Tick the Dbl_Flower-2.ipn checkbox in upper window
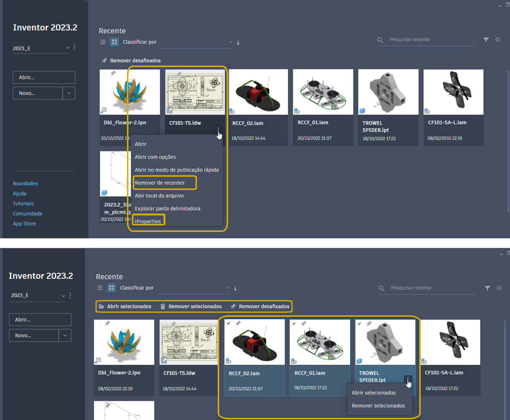This screenshot has width=510, height=420. click(x=103, y=73)
